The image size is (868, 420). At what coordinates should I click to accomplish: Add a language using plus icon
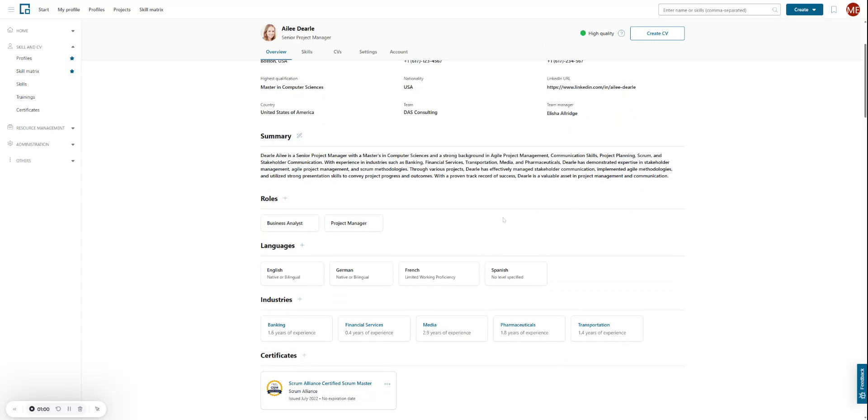click(x=302, y=245)
